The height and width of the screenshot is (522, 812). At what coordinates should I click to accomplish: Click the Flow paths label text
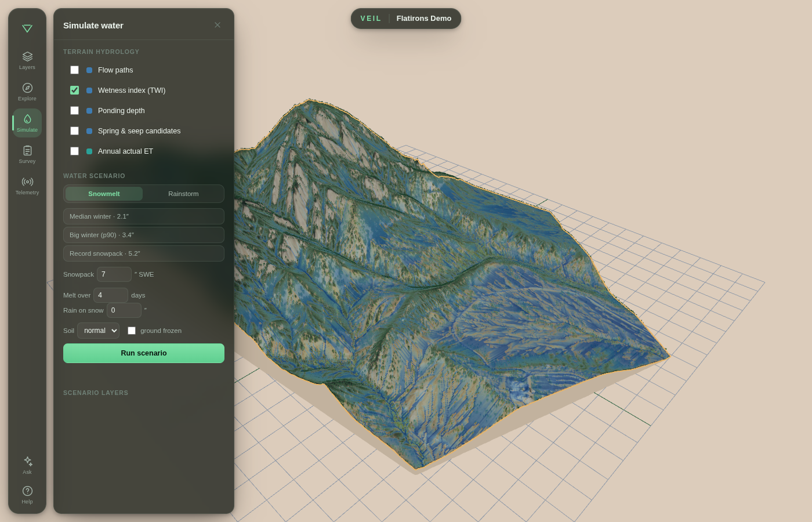pyautogui.click(x=115, y=70)
